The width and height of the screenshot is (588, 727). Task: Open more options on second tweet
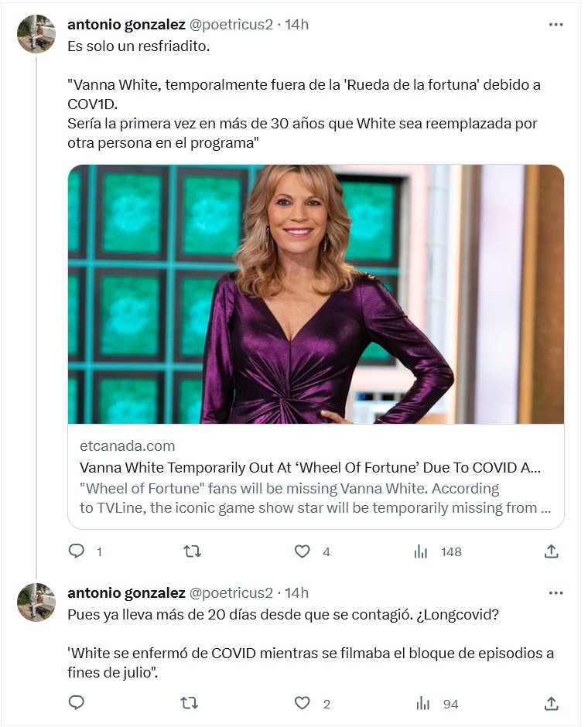click(x=556, y=593)
